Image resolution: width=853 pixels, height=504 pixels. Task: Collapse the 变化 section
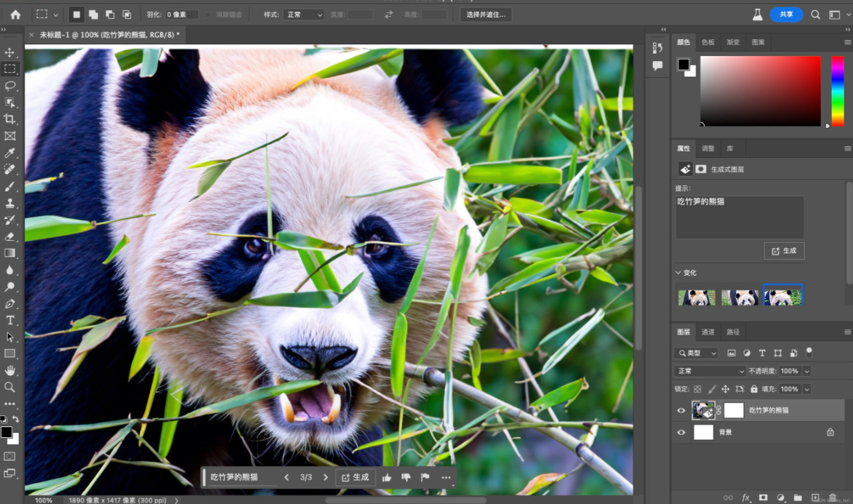coord(678,273)
